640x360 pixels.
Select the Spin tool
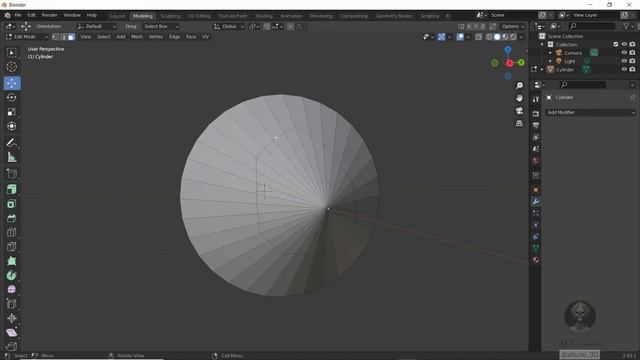(11, 276)
